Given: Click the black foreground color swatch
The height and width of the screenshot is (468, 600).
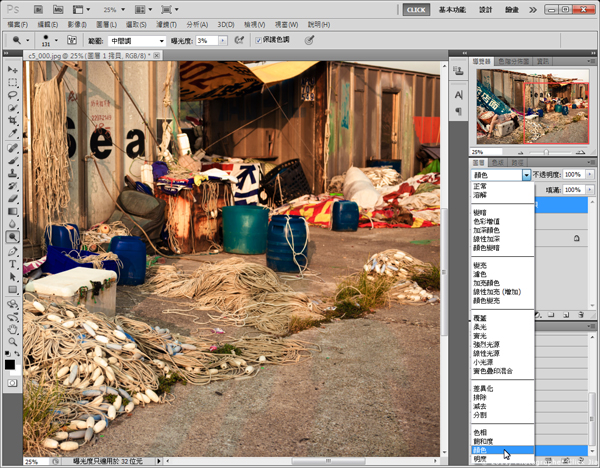Looking at the screenshot, I should click(x=10, y=364).
